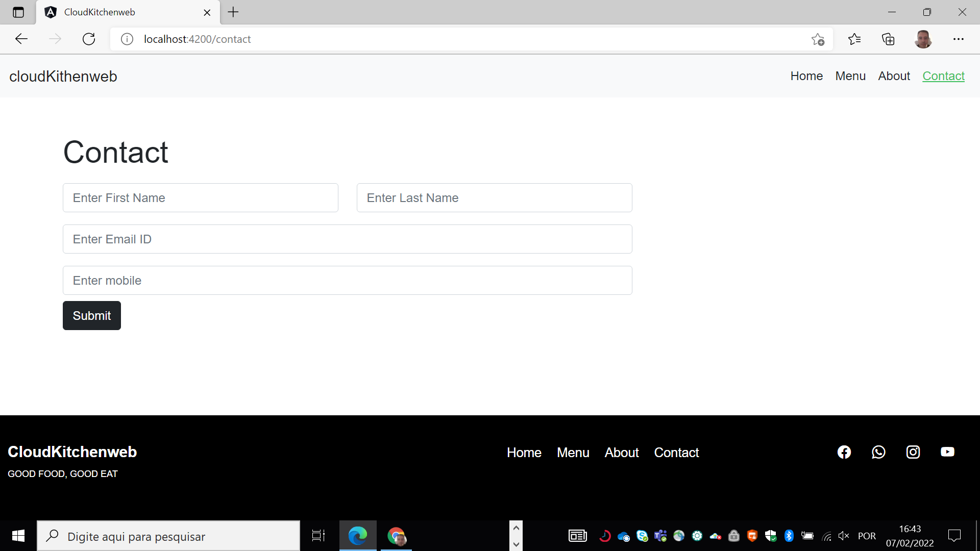Open Microsoft Teams from system tray
This screenshot has width=980, height=551.
pos(660,536)
